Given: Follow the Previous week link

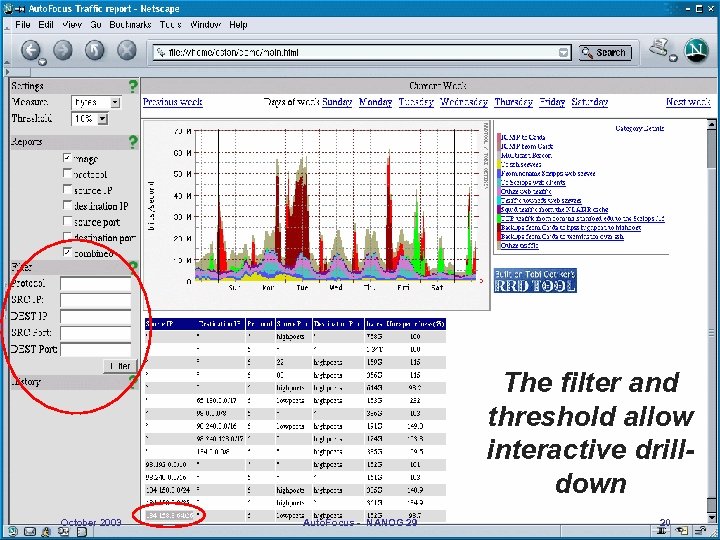Looking at the screenshot, I should click(173, 102).
